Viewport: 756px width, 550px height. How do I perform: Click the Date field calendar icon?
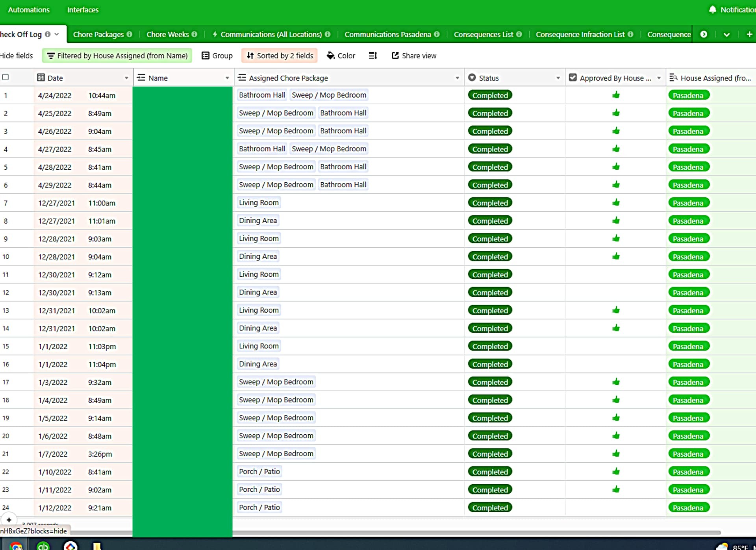41,78
